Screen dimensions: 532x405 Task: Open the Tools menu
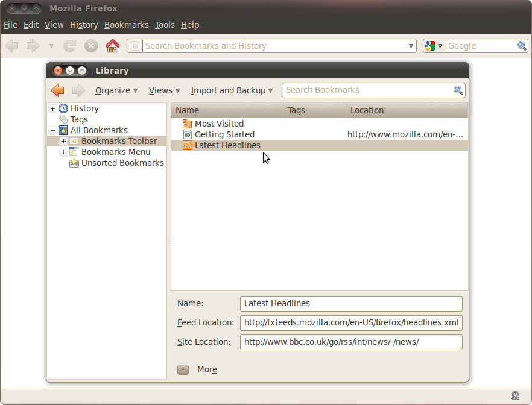(165, 25)
